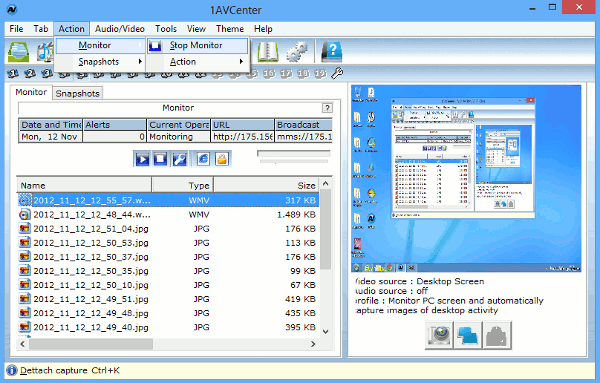Click the Monitoring current operation cell
Viewport: 600px width, 383px height.
point(179,137)
